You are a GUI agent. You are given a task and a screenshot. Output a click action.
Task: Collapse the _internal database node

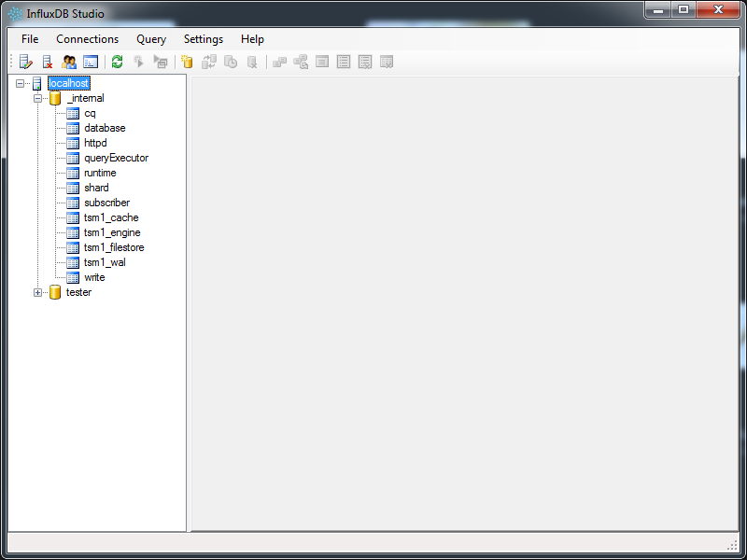click(x=37, y=99)
